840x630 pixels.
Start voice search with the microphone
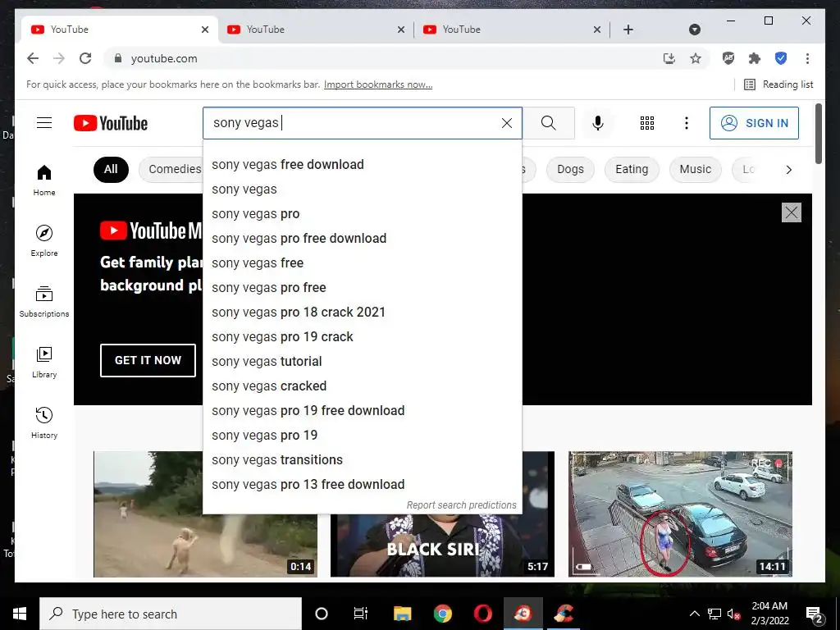(x=598, y=123)
